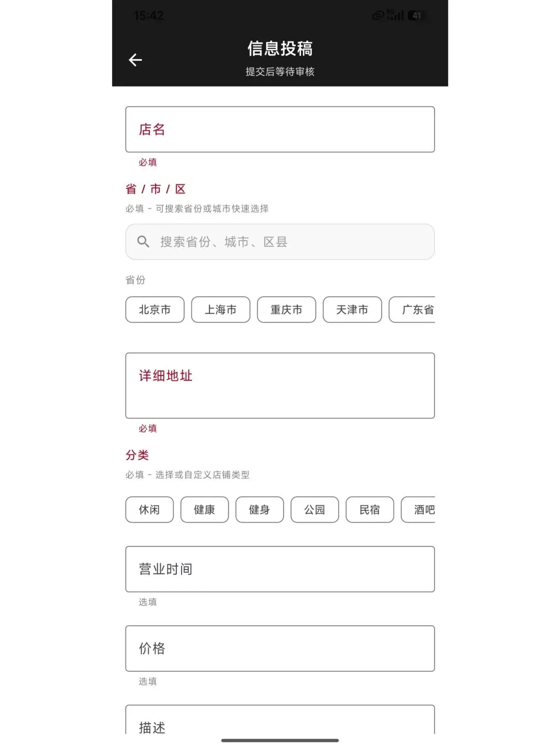Screen dimensions: 560x747
Task: Pick the 健身 category chip
Action: pos(260,510)
